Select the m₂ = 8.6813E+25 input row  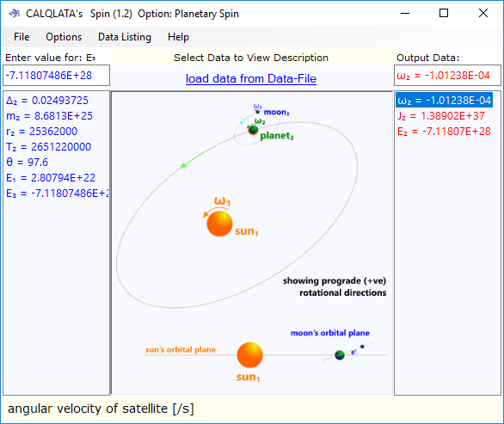pos(50,116)
